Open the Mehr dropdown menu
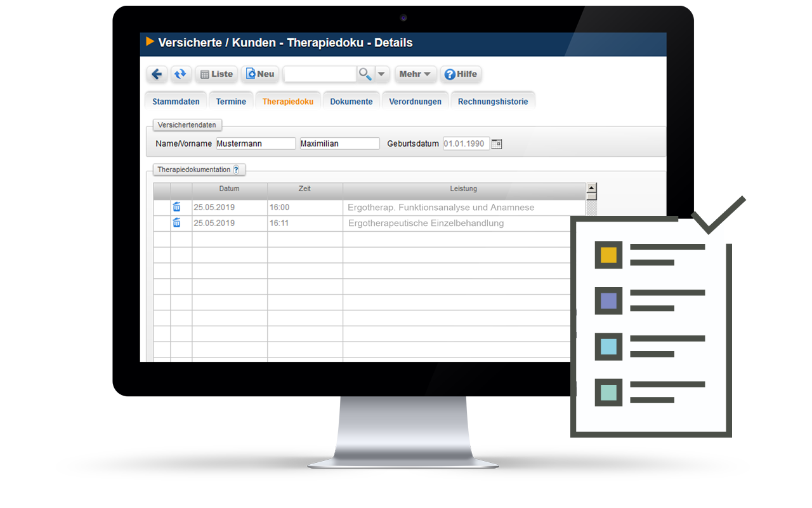 (x=415, y=74)
